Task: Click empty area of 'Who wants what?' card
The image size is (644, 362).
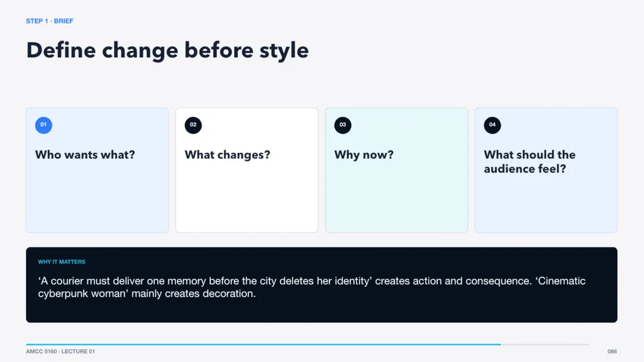Action: click(97, 198)
